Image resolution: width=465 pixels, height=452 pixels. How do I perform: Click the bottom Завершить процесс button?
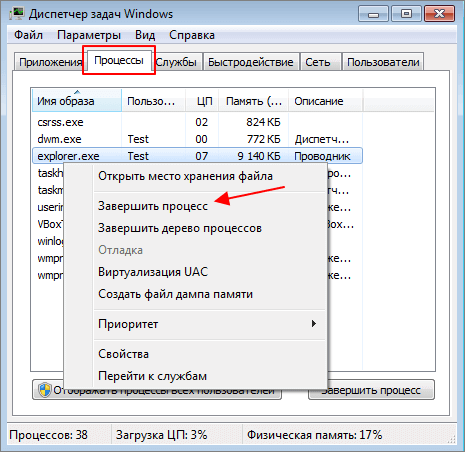(371, 390)
